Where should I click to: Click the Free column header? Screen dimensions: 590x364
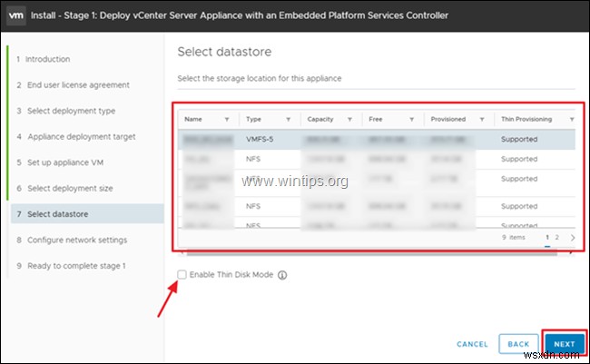tap(376, 119)
